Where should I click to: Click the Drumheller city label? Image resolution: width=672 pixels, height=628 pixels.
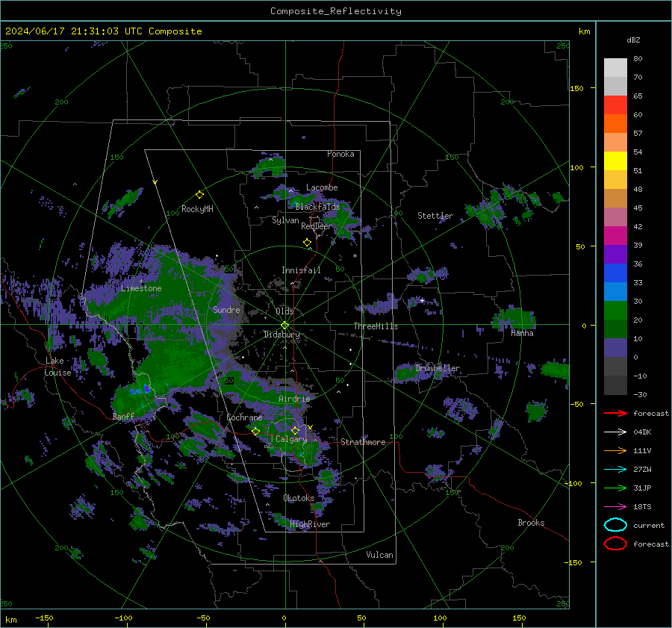point(438,368)
